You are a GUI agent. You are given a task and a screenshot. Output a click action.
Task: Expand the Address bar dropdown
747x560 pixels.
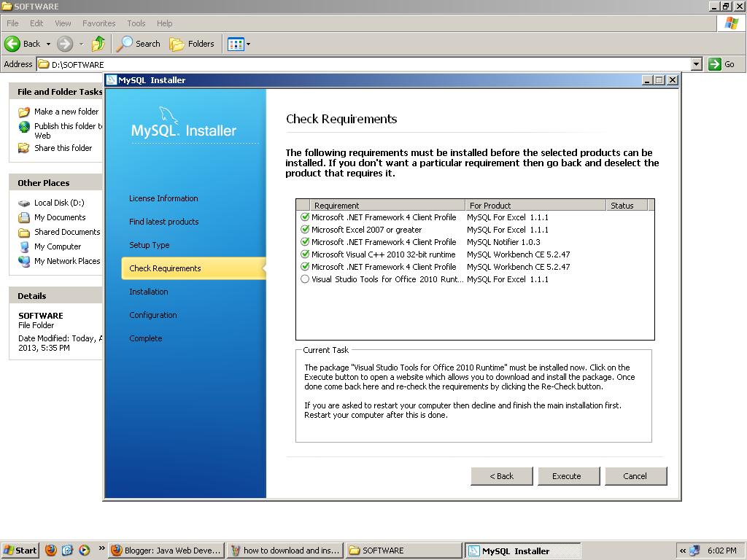[x=697, y=64]
